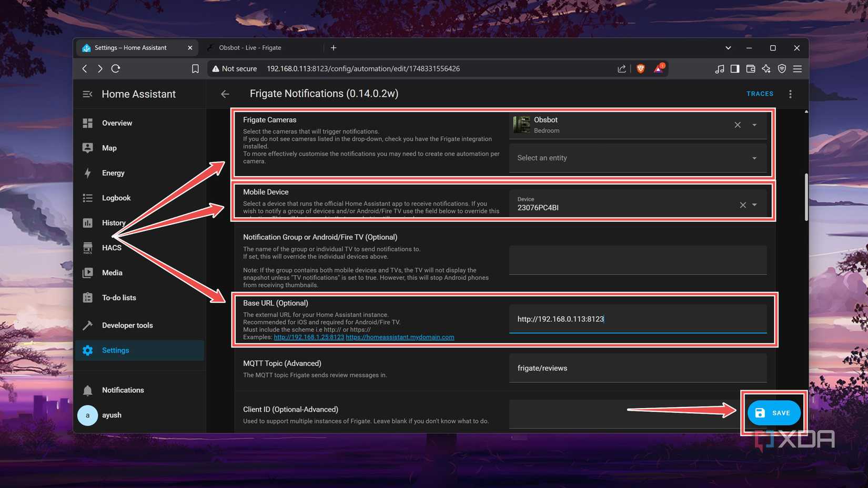Collapse the Home Assistant sidebar

[87, 94]
